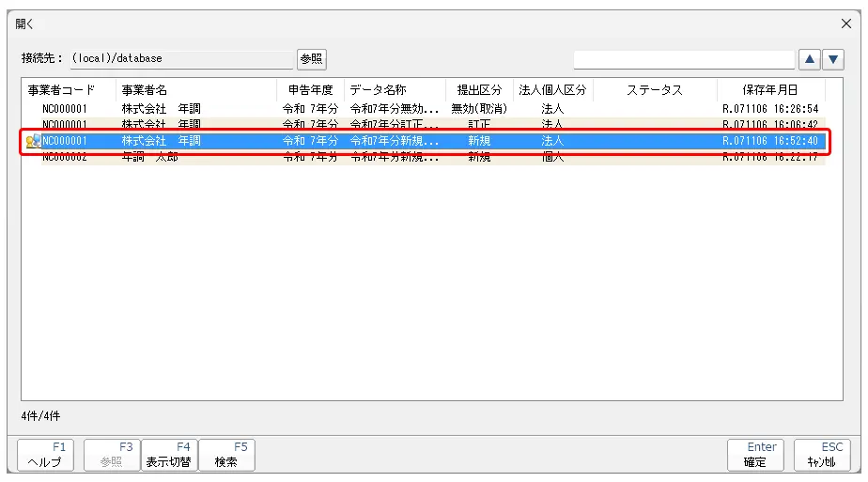Image resolution: width=868 pixels, height=482 pixels.
Task: Cancel with the ESC キャンセル button
Action: (821, 455)
